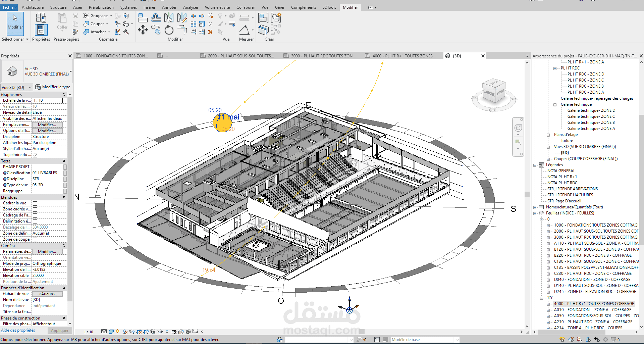Enable the Zone de coupe checkbox
Viewport: 644px width, 344px height.
click(x=35, y=240)
